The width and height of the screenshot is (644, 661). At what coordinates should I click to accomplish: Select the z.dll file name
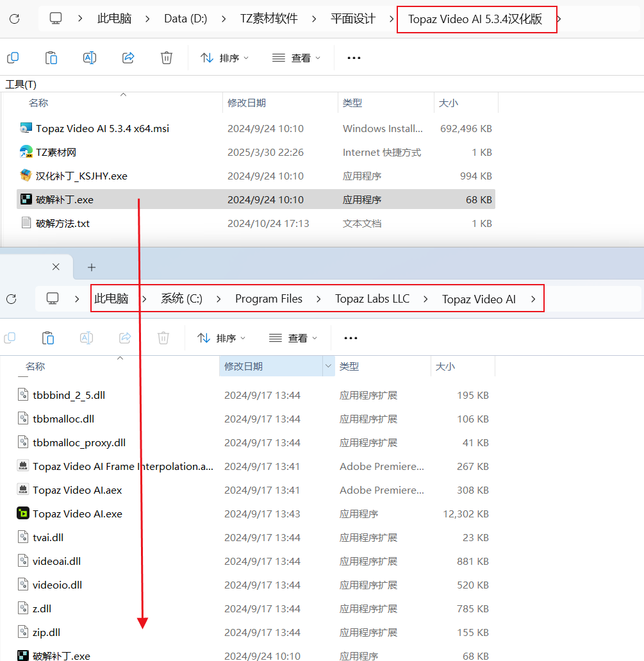(42, 608)
